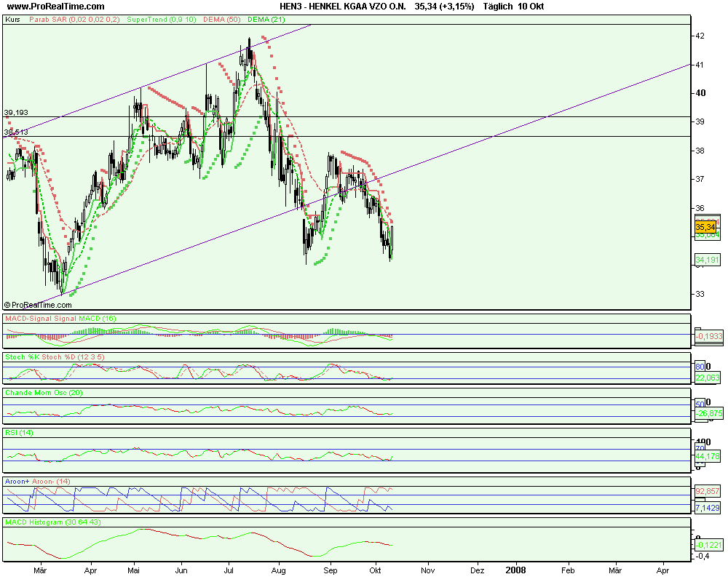Click the 44,178 RSI value tag
This screenshot has width=728, height=582.
708,456
